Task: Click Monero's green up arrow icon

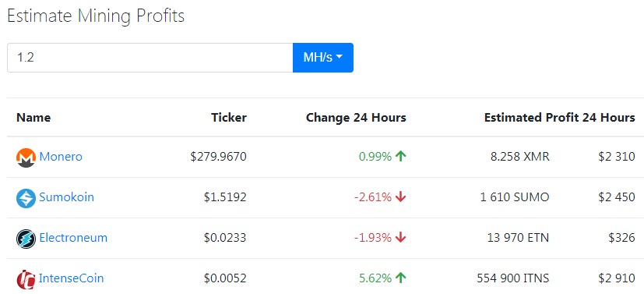Action: [400, 156]
